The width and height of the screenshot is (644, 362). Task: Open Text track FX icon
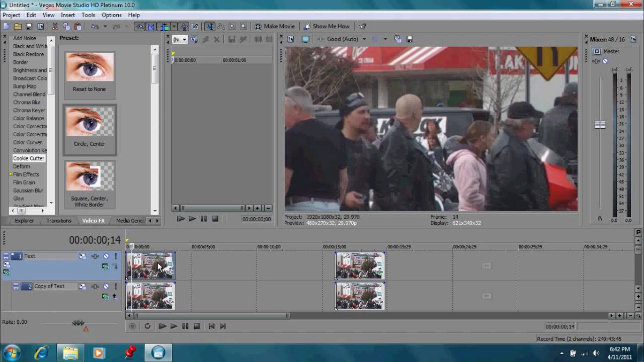tap(95, 256)
